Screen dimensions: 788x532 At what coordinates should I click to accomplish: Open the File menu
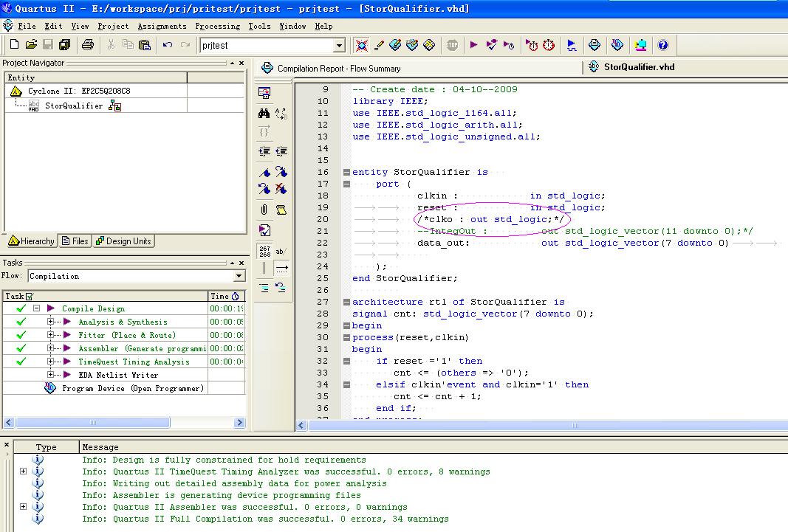tap(27, 26)
